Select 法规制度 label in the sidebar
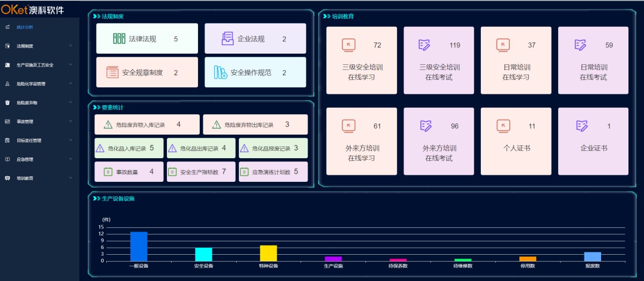This screenshot has width=644, height=281. [25, 46]
